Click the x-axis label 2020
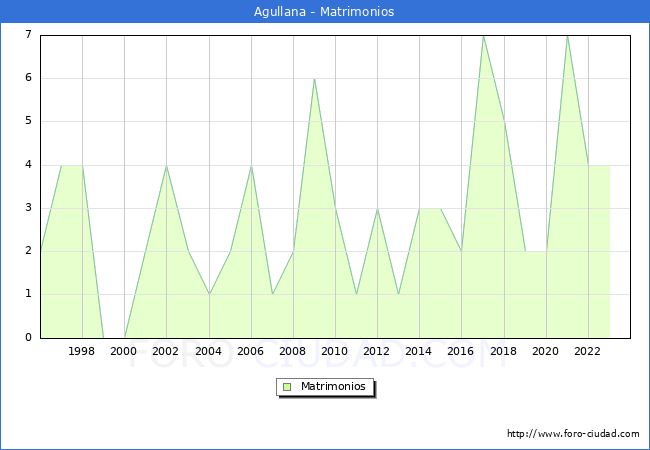The height and width of the screenshot is (450, 650). (546, 351)
